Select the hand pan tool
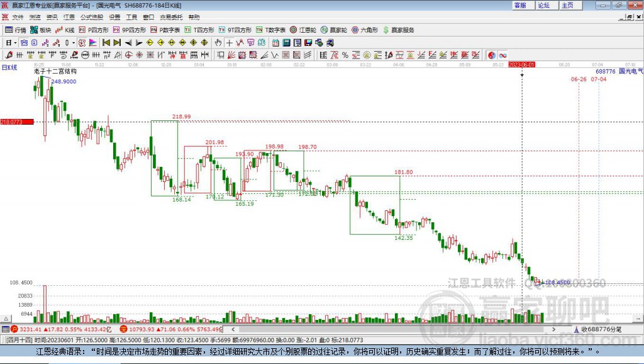The width and height of the screenshot is (644, 364). pos(218,42)
